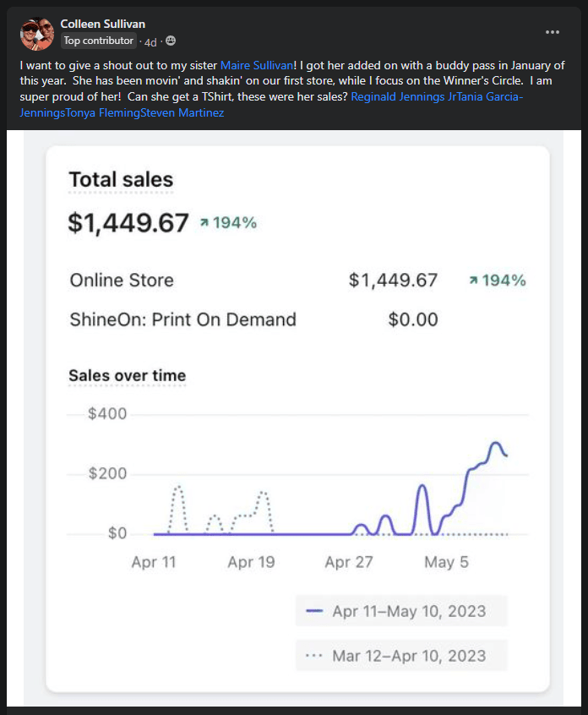Viewport: 588px width, 715px height.
Task: Click the globe privacy icon
Action: pyautogui.click(x=171, y=41)
